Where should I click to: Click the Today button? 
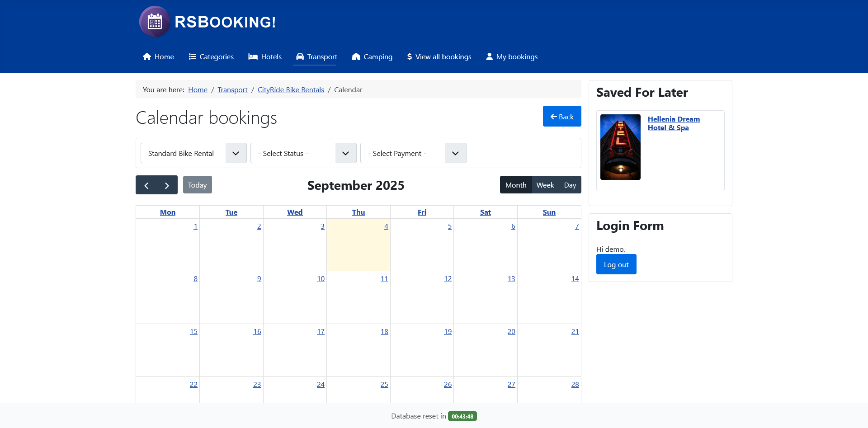click(x=198, y=185)
